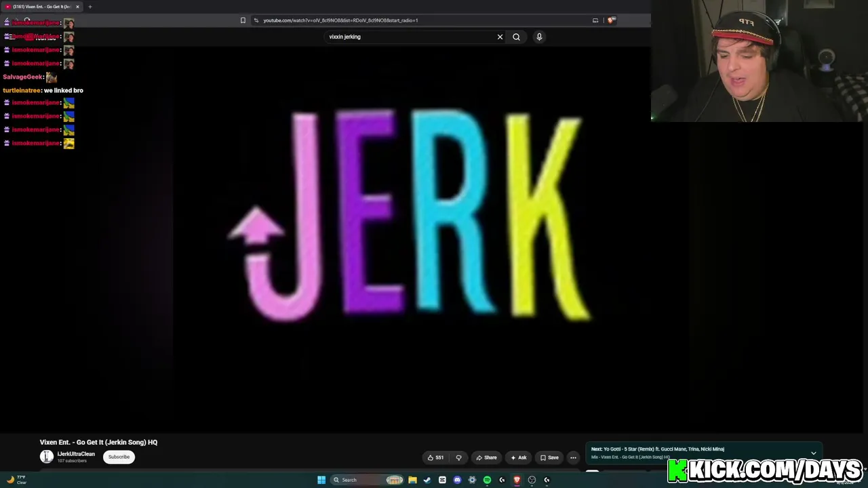
Task: Open Settings gear from the taskbar
Action: tap(472, 480)
